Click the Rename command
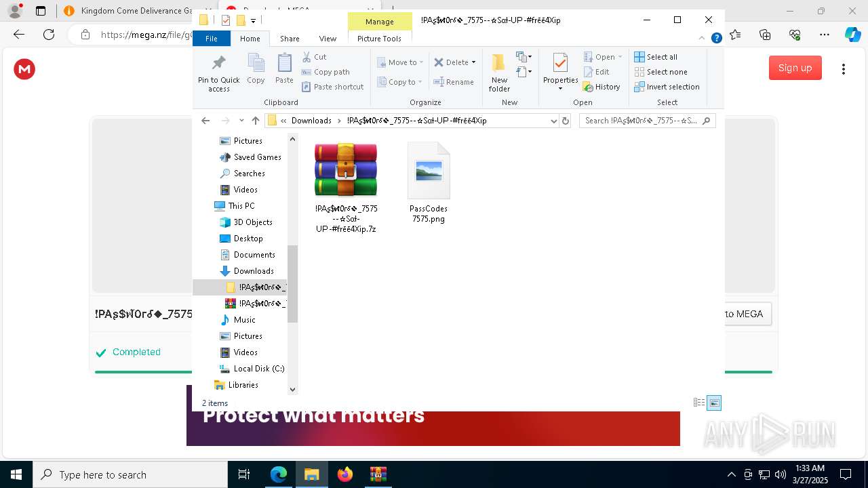The height and width of the screenshot is (488, 868). coord(454,82)
